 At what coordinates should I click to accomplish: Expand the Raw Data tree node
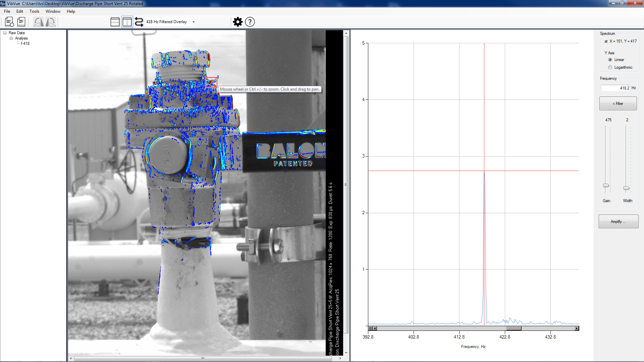click(x=5, y=32)
